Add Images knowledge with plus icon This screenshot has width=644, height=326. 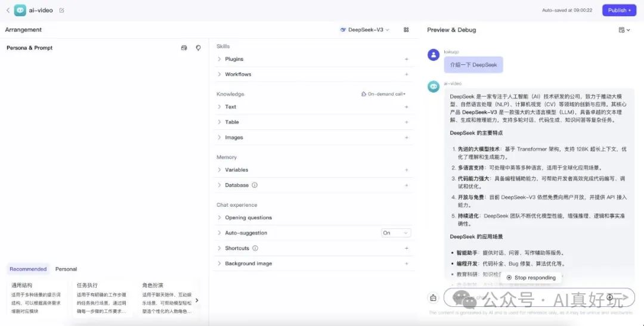407,138
